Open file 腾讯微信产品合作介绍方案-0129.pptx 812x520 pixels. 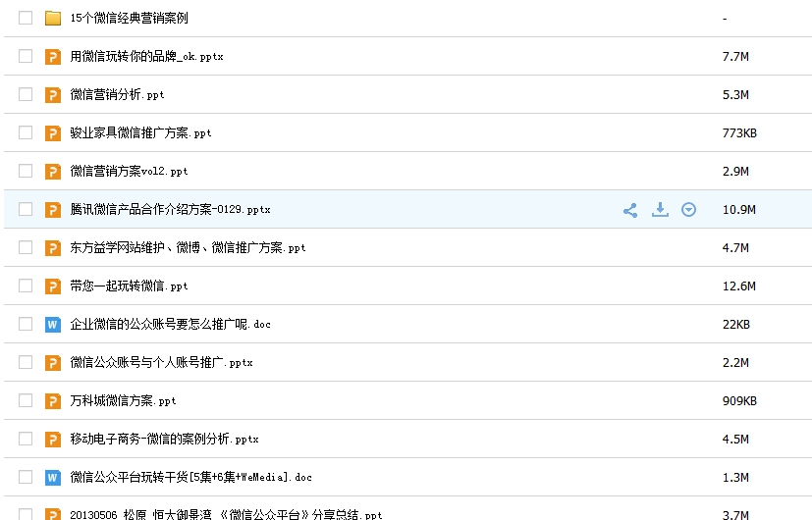click(171, 210)
